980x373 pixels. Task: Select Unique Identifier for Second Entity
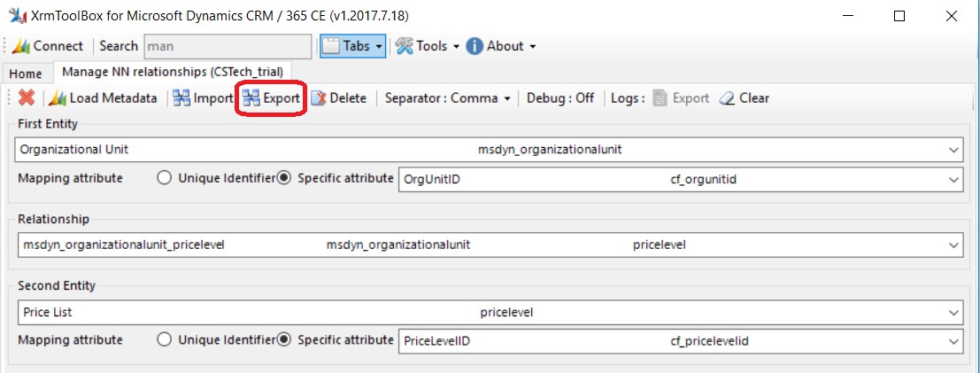click(x=216, y=340)
